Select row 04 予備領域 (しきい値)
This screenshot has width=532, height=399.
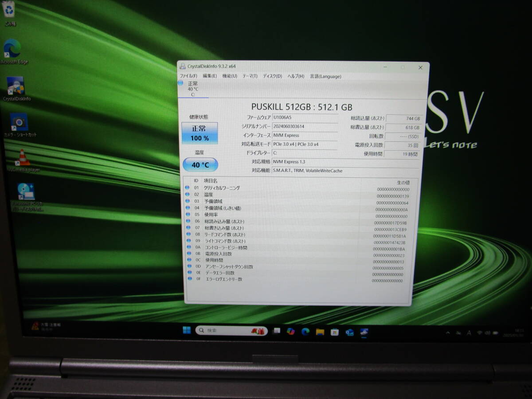point(300,208)
